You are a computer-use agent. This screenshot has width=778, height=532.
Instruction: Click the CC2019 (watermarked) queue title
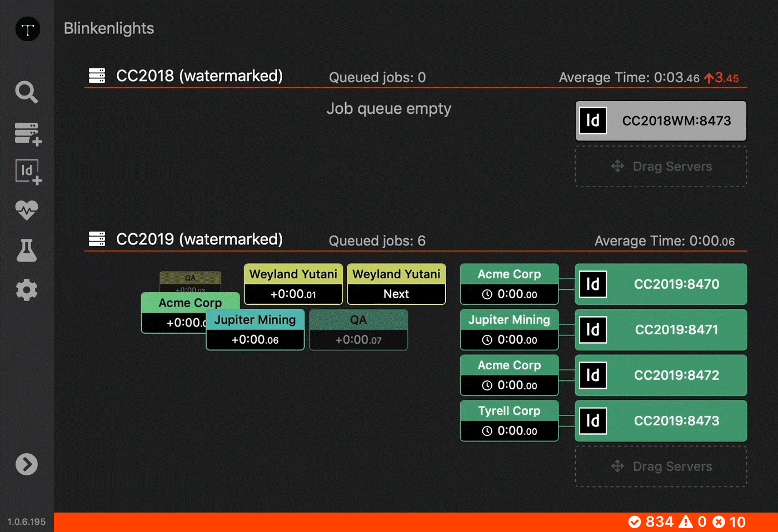pyautogui.click(x=200, y=239)
